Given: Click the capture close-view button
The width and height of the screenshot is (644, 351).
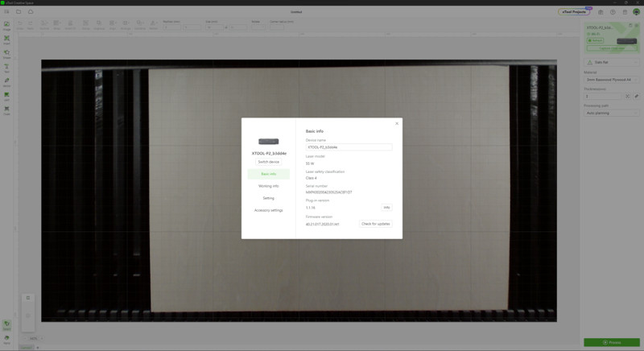Looking at the screenshot, I should tap(612, 48).
